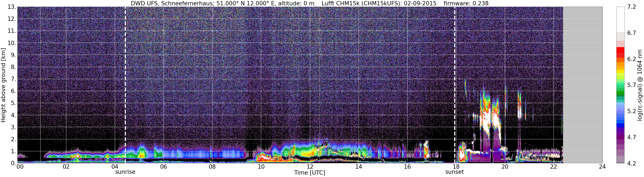
Task: Click the 'Time [UTC]' x-axis label
Action: coord(310,173)
